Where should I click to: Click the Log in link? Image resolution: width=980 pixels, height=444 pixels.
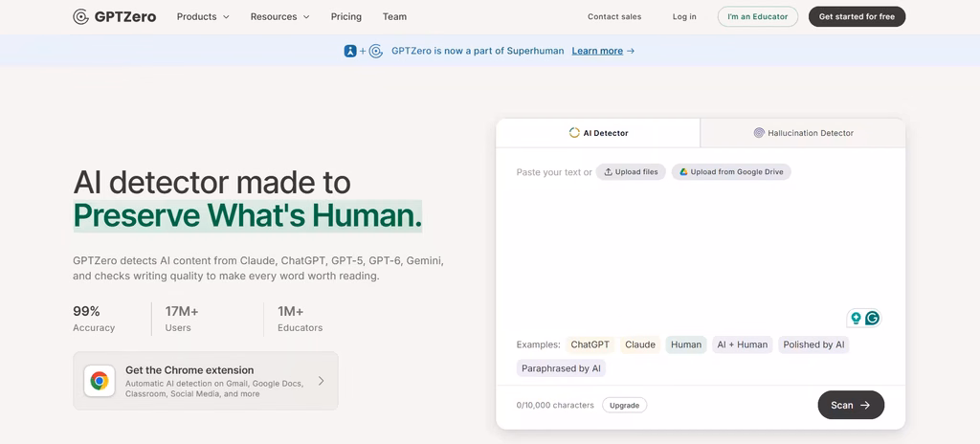pos(684,17)
